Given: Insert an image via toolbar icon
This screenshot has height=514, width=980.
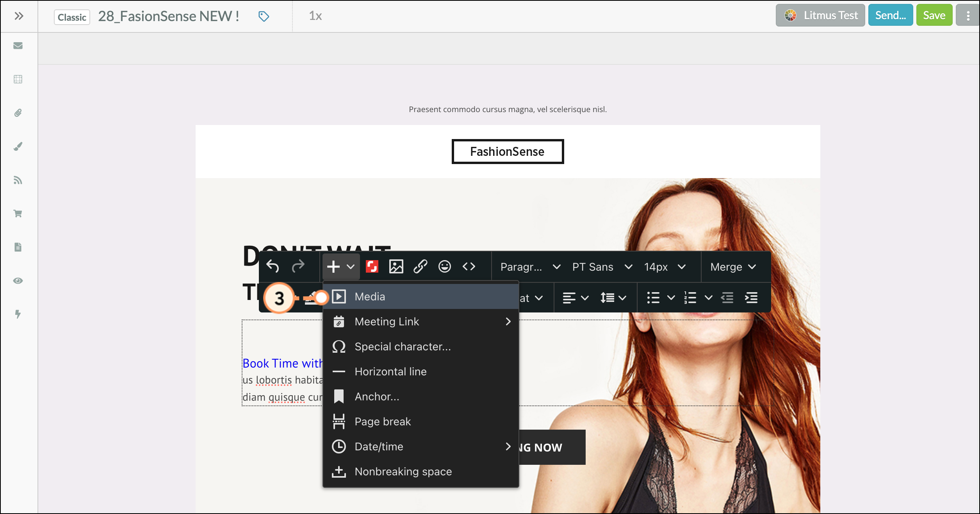Looking at the screenshot, I should 396,267.
